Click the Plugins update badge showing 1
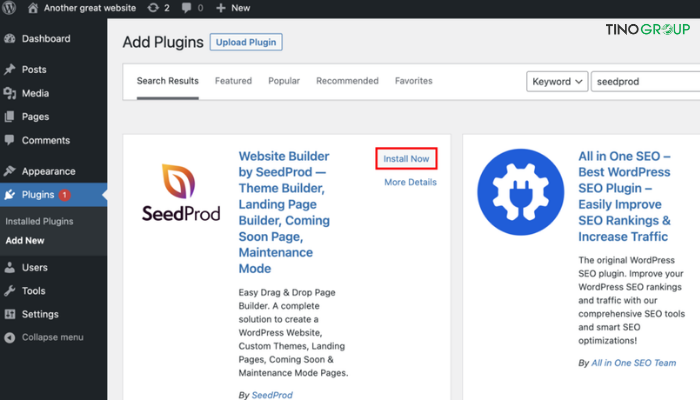Image resolution: width=700 pixels, height=400 pixels. pos(64,195)
